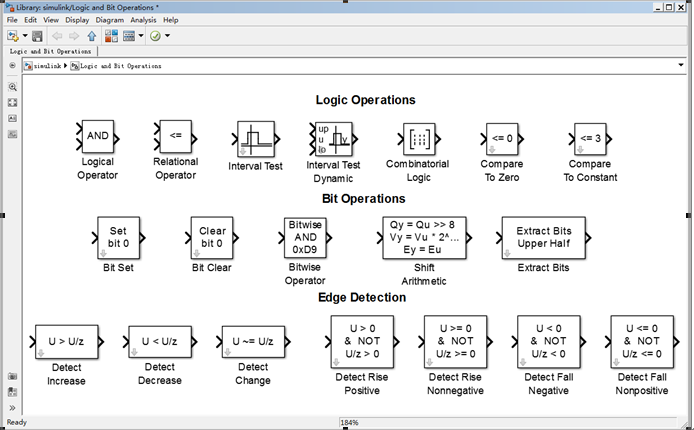Select the Logical Operator AND block
The width and height of the screenshot is (694, 430).
pyautogui.click(x=98, y=136)
